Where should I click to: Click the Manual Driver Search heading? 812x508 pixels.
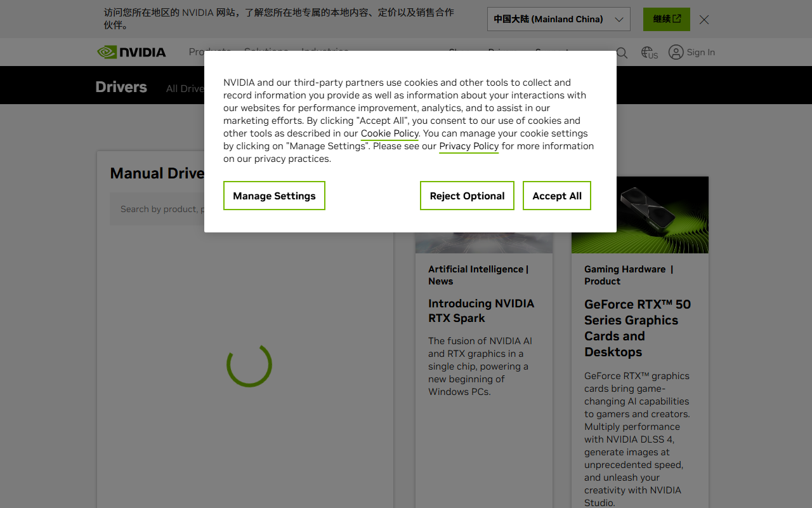point(157,173)
